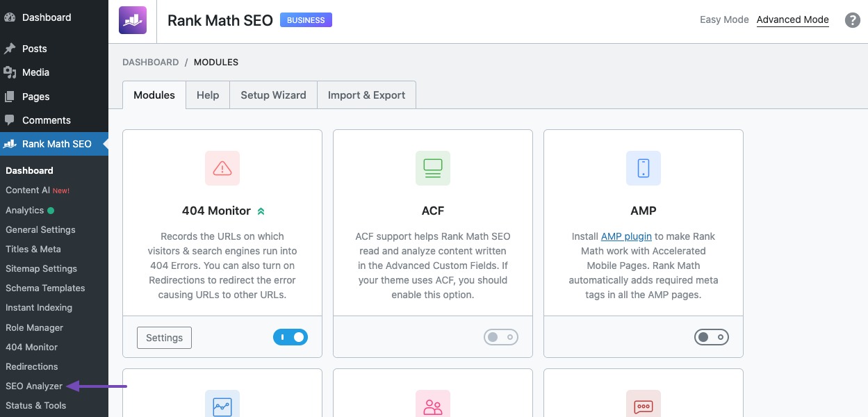Enable the AMP module toggle

pyautogui.click(x=712, y=337)
